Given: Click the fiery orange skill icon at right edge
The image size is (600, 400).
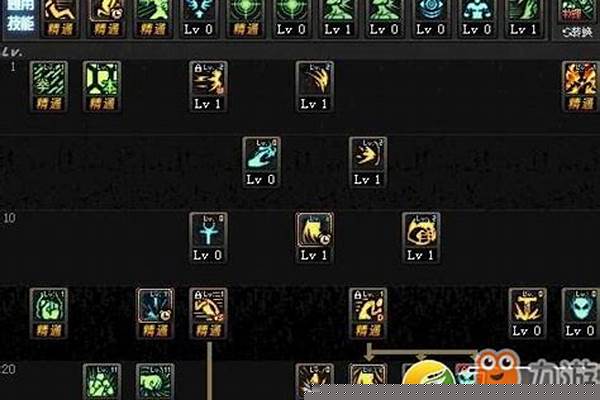Looking at the screenshot, I should coord(580,87).
